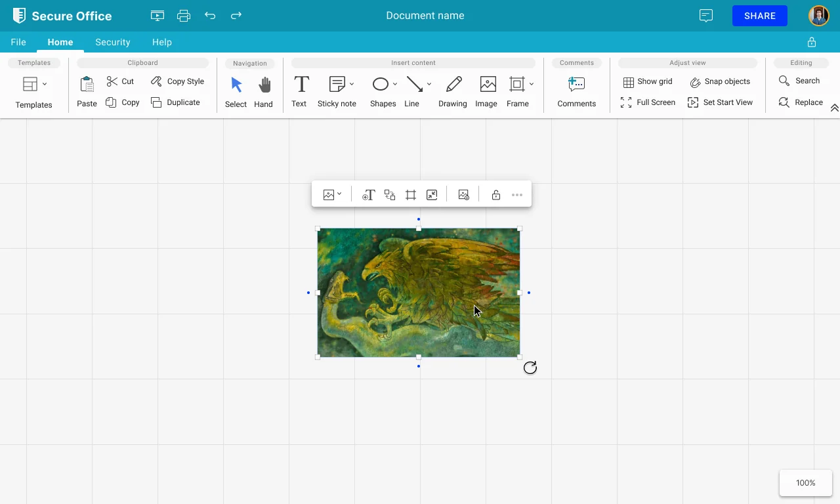Viewport: 840px width, 504px height.
Task: Click Set Start View
Action: pos(720,102)
